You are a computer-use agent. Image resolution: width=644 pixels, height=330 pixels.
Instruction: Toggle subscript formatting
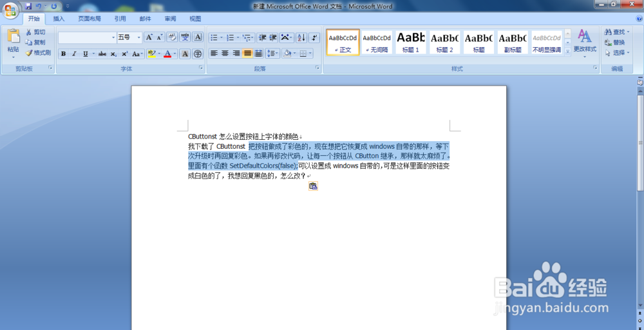113,54
